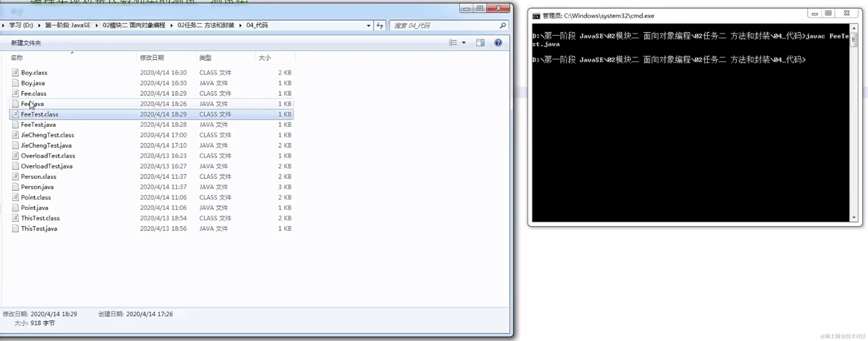Select the Boy.class file icon
868x341 pixels.
coord(15,72)
